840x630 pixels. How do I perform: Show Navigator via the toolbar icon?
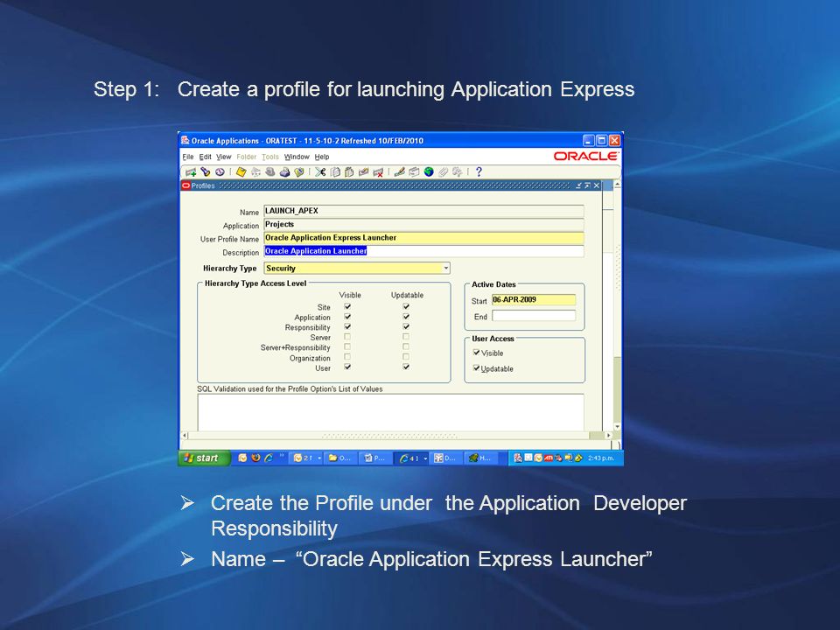220,172
